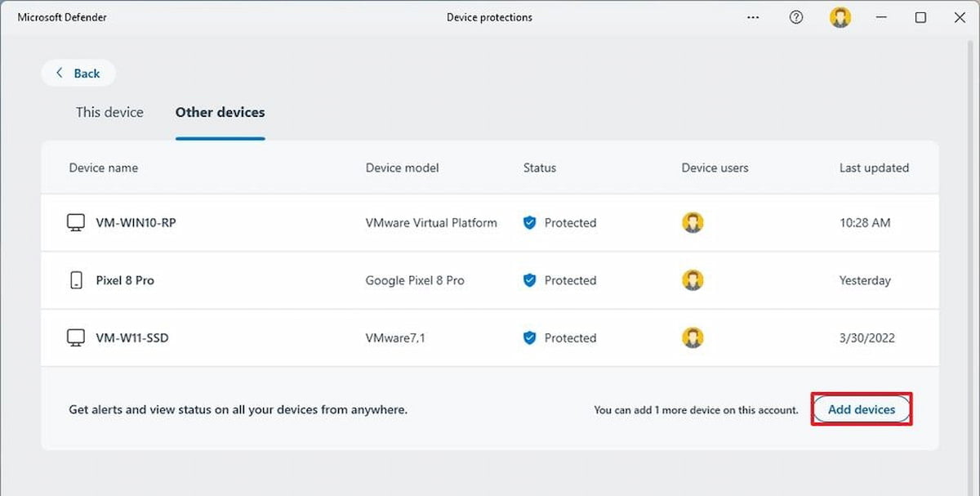
Task: Click the Device protections window title
Action: pyautogui.click(x=489, y=17)
